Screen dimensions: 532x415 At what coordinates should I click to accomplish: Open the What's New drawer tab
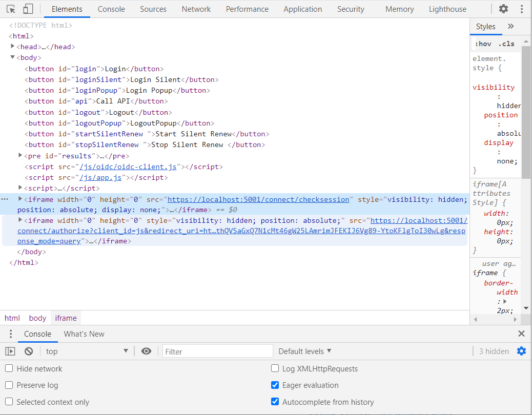(84, 334)
